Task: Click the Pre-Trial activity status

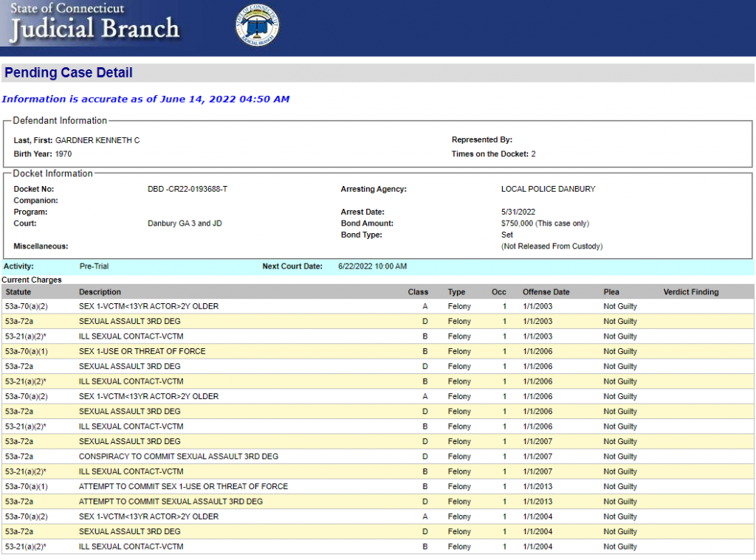Action: coord(94,266)
